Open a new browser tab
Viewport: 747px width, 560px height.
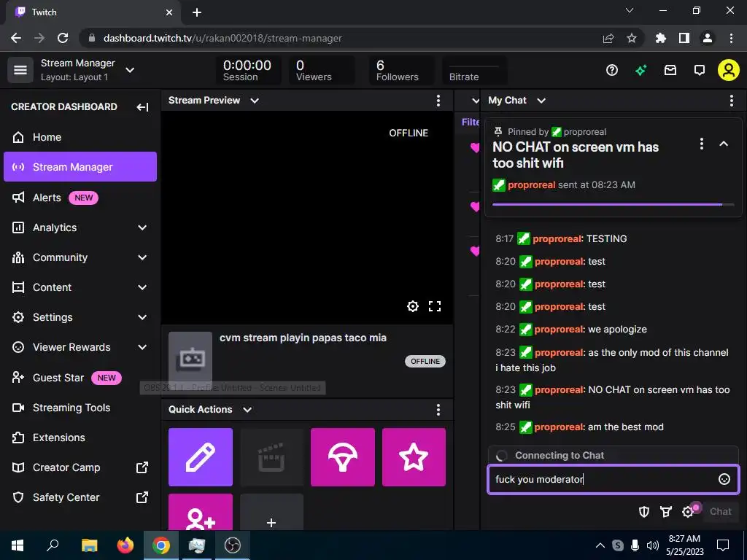click(197, 12)
